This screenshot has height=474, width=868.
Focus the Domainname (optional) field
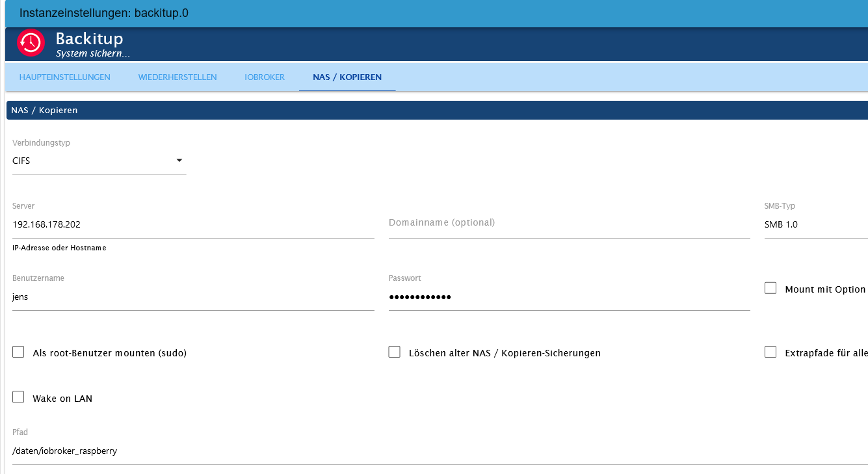click(570, 225)
